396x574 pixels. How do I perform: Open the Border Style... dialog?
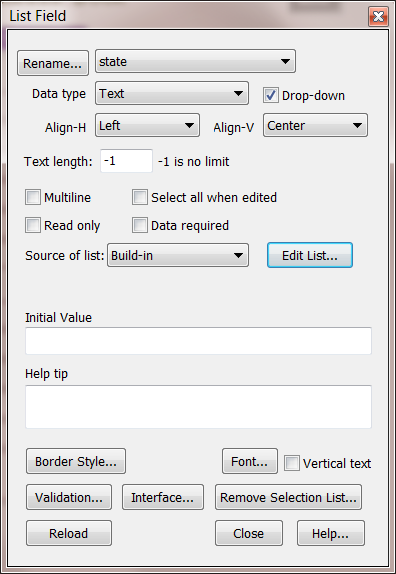(x=76, y=461)
